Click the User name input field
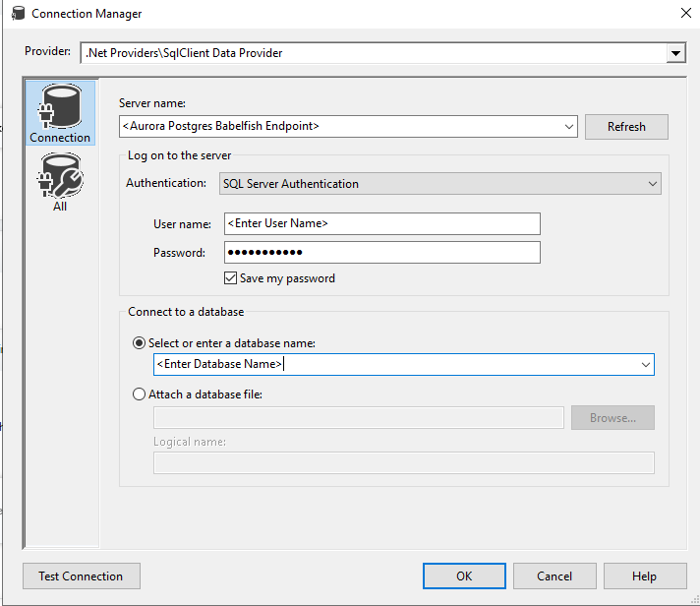700x606 pixels. pos(382,223)
